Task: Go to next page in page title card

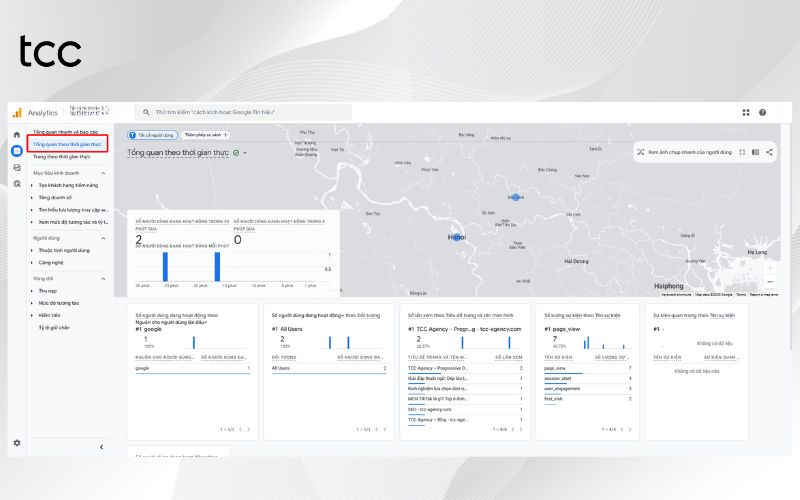Action: (x=521, y=430)
